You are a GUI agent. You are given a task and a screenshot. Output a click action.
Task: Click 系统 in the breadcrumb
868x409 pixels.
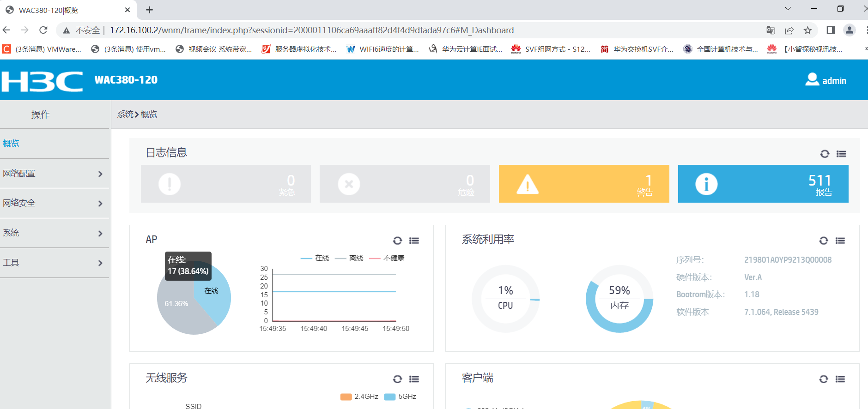click(x=125, y=114)
